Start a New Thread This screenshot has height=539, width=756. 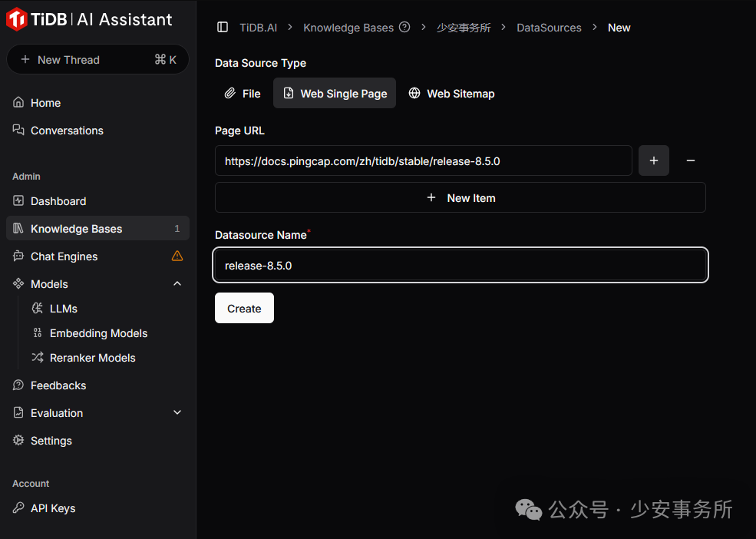pos(97,59)
